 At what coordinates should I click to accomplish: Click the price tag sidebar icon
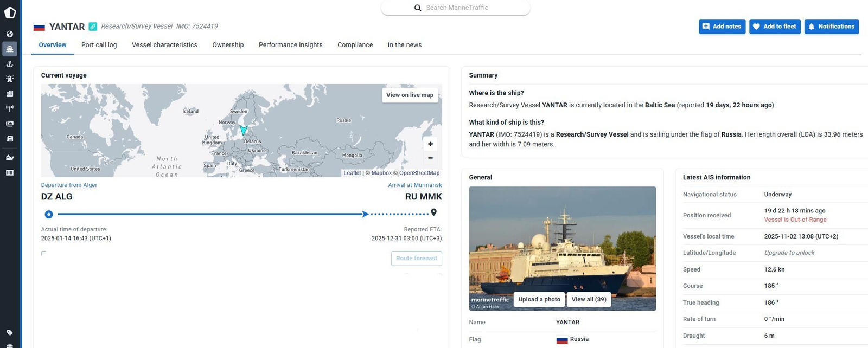tap(10, 332)
